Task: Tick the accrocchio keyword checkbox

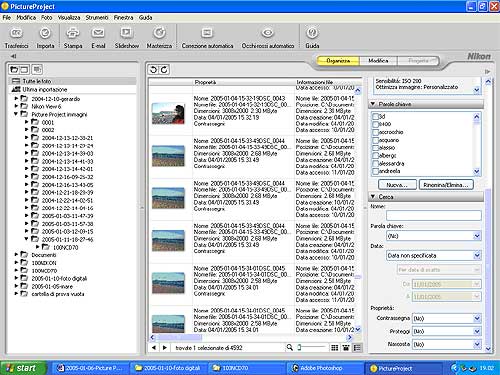Action: pyautogui.click(x=376, y=132)
